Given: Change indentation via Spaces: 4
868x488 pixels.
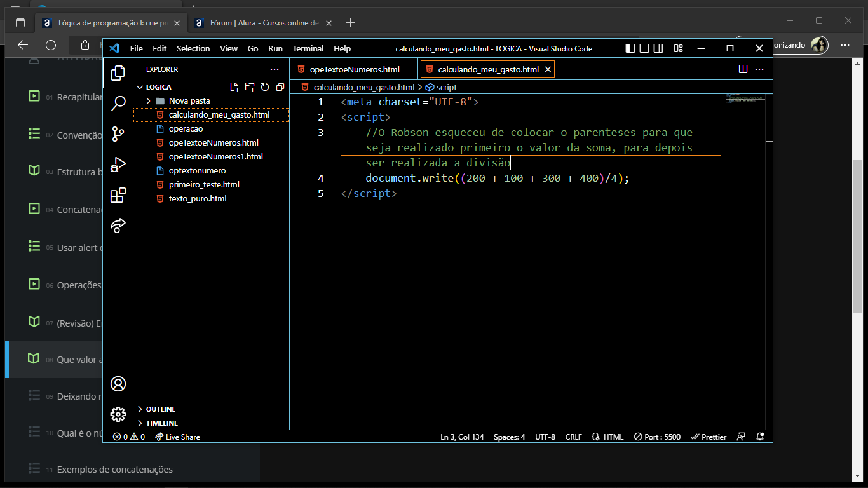Looking at the screenshot, I should point(510,437).
